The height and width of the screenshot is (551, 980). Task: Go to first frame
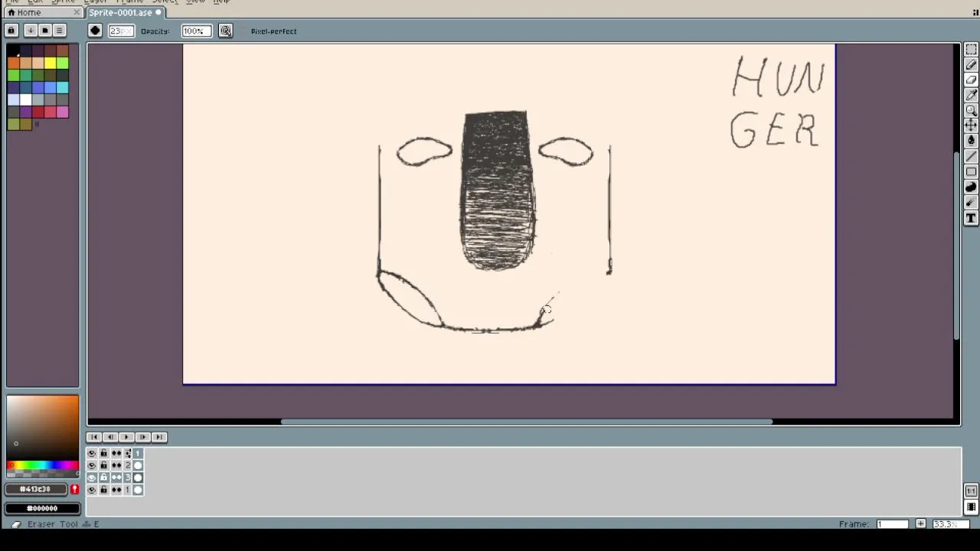tap(94, 437)
